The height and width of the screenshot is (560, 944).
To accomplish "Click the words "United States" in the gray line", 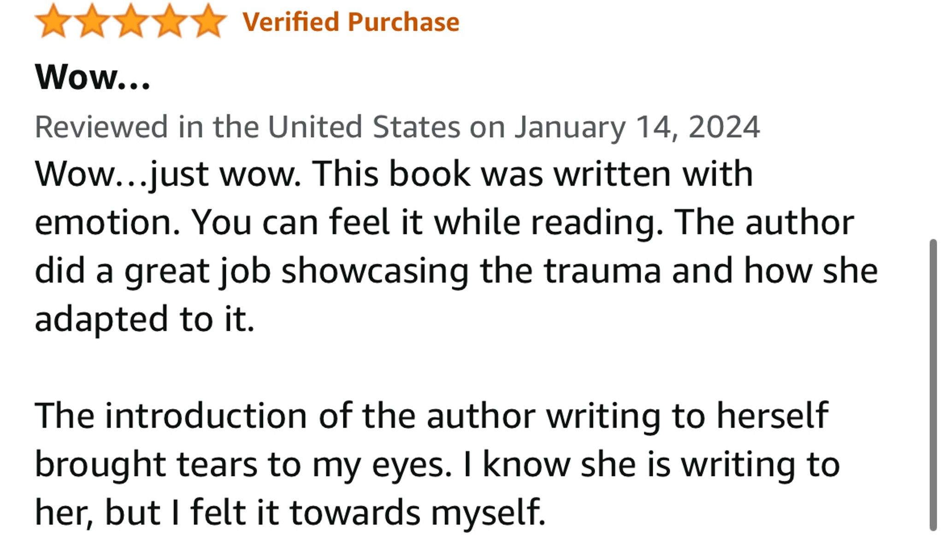I will click(364, 127).
